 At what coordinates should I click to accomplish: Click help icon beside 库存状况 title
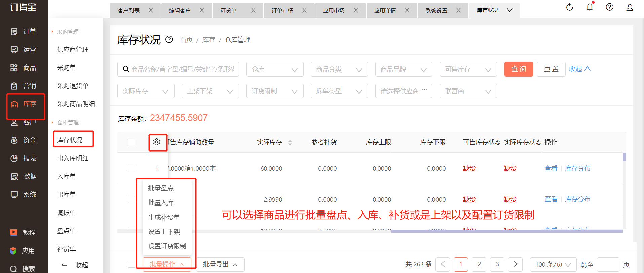tap(169, 40)
